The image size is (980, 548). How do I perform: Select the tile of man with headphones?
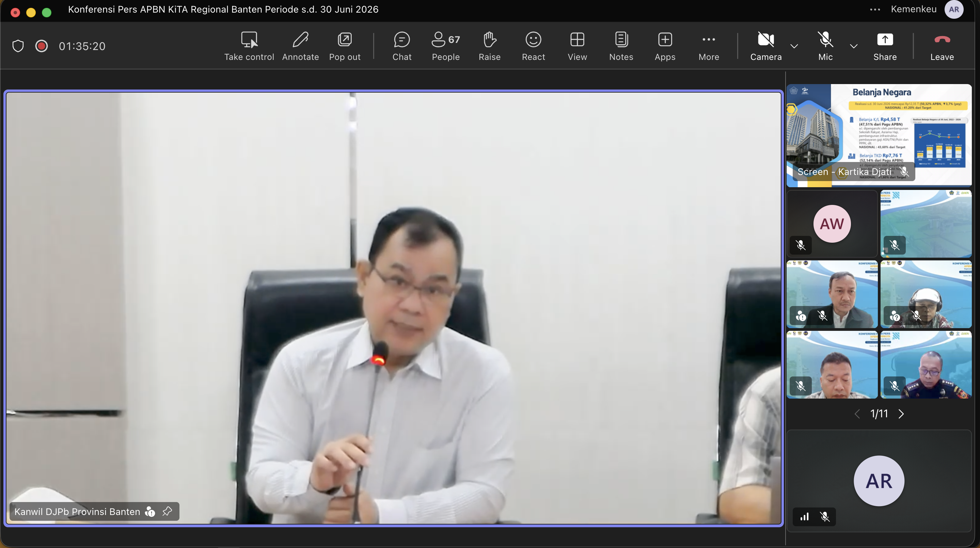(926, 294)
